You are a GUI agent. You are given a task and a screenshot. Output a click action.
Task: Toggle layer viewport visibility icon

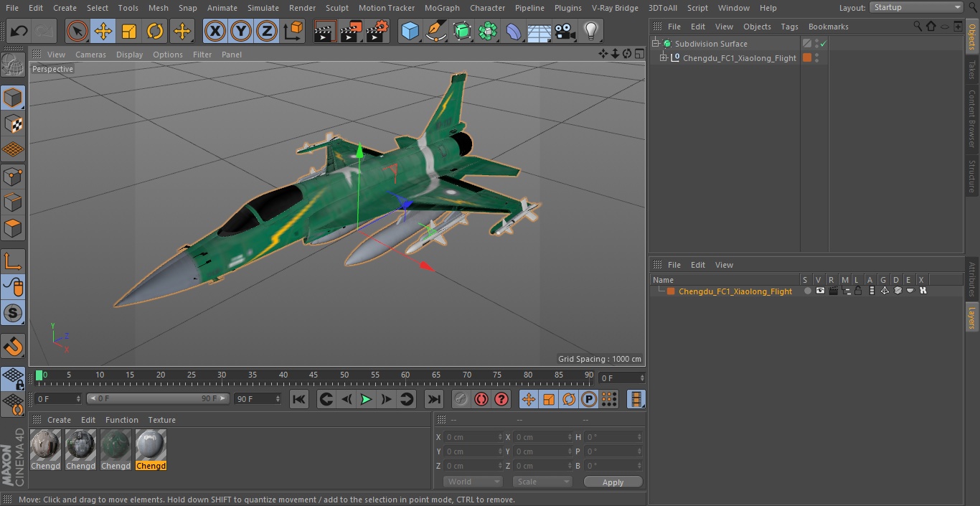820,291
